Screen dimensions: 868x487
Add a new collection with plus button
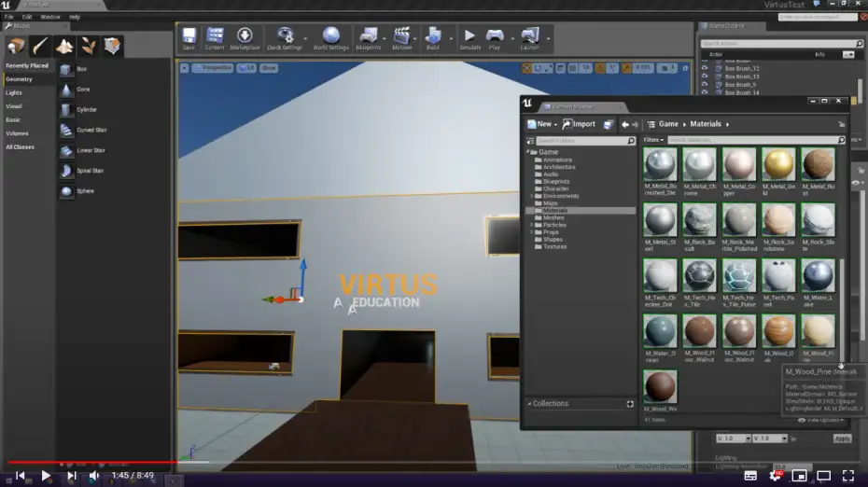(x=630, y=404)
